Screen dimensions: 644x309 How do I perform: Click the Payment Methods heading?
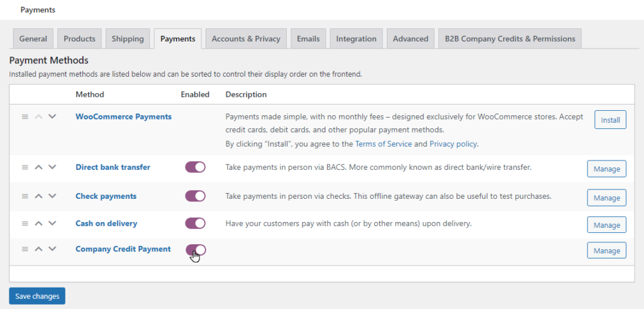pyautogui.click(x=49, y=60)
